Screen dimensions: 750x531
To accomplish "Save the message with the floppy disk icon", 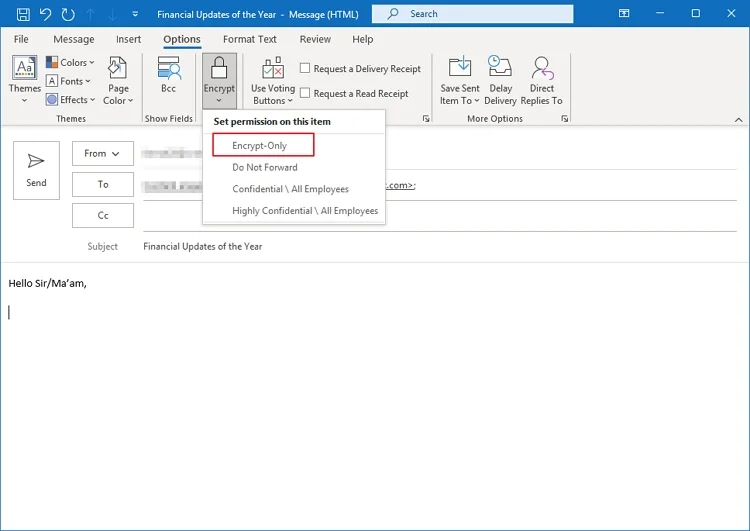I will [x=23, y=14].
